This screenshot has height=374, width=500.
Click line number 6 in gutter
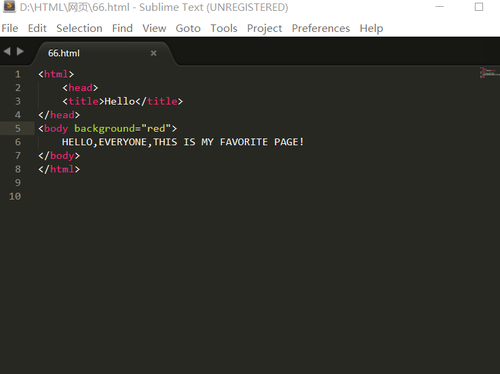pyautogui.click(x=18, y=142)
